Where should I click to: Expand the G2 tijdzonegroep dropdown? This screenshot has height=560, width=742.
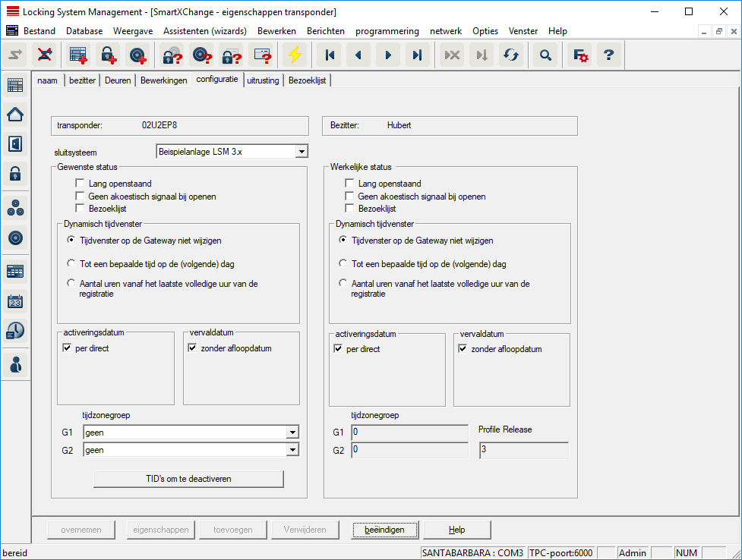(x=292, y=450)
